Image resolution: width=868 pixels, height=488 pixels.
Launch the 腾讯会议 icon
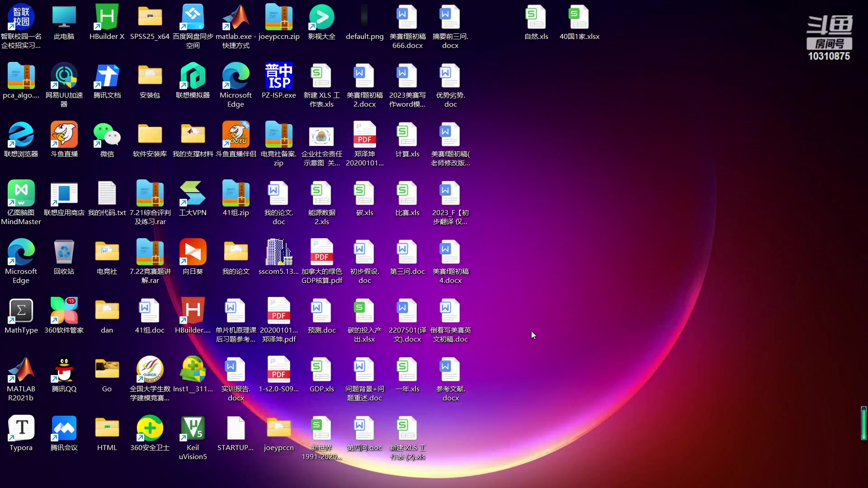64,433
